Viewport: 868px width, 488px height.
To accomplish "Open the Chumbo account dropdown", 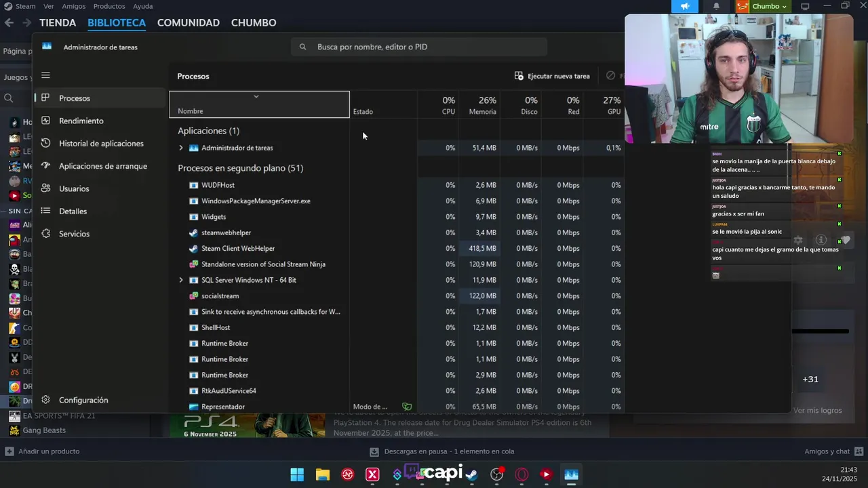I will click(x=763, y=6).
